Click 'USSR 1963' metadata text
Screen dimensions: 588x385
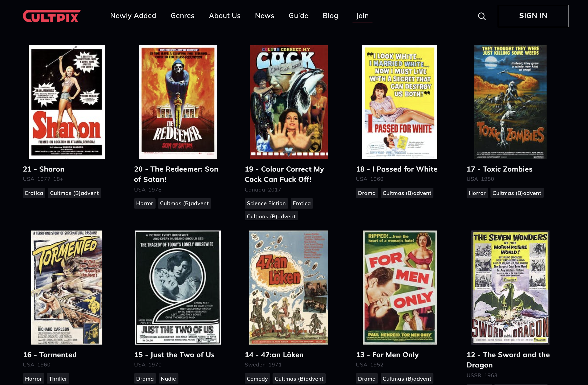point(482,375)
